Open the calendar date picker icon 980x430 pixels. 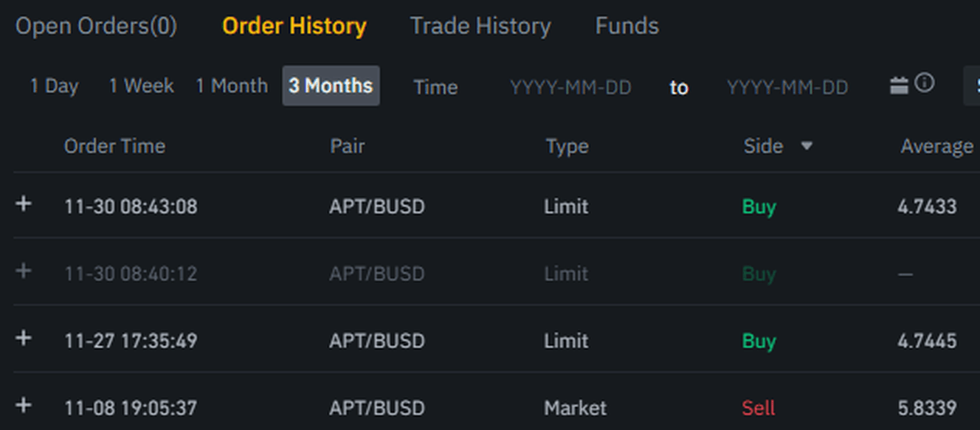899,86
